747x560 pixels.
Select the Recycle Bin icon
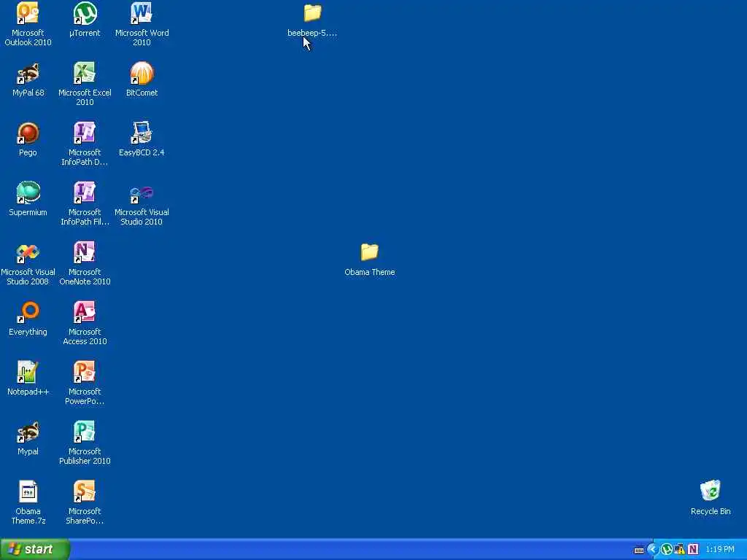711,498
